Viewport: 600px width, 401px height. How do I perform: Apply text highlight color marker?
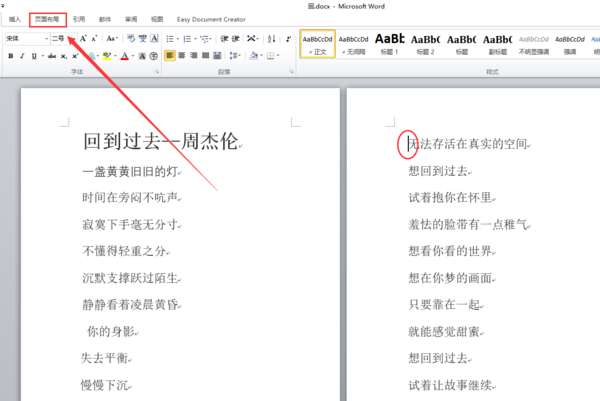107,56
